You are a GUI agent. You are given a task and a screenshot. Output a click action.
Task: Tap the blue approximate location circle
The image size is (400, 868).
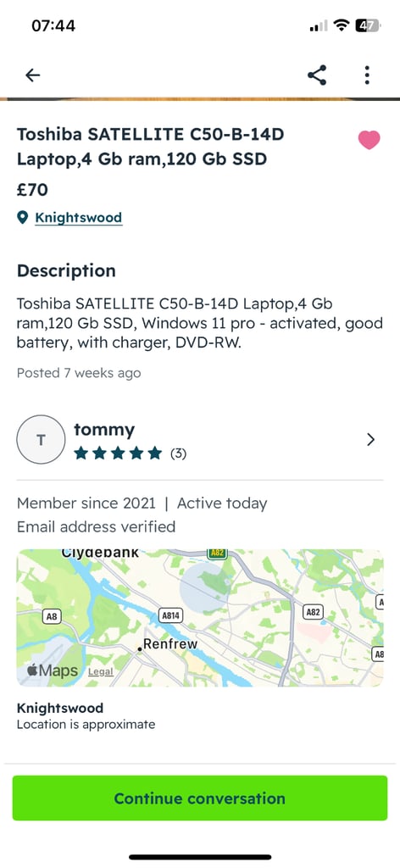click(205, 587)
